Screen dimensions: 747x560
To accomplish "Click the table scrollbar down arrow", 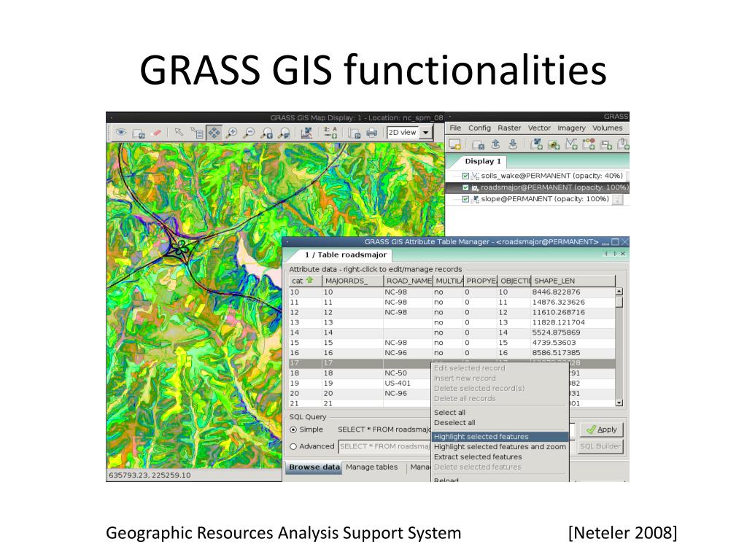I will [x=619, y=403].
